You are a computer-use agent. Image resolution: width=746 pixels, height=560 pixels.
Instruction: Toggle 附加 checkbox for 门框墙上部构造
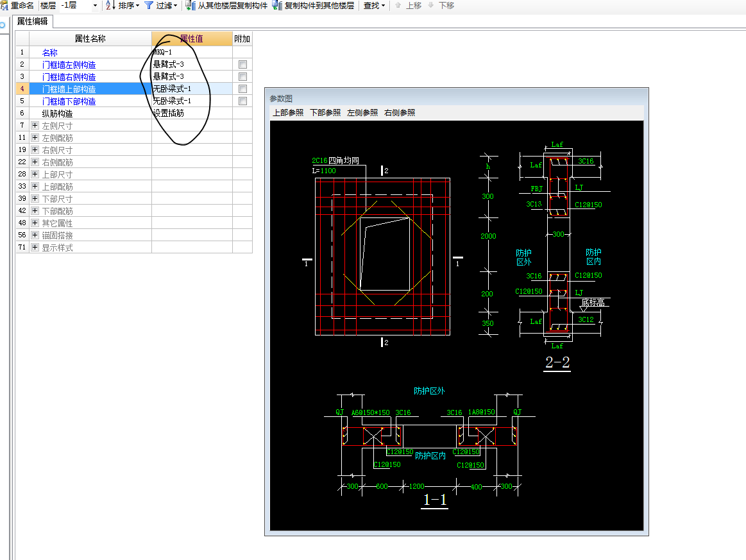click(x=242, y=89)
